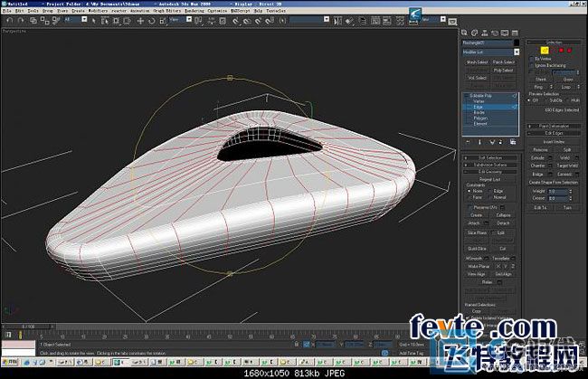The image size is (588, 379).
Task: Select Preview Selection Off radio button
Action: [x=529, y=100]
